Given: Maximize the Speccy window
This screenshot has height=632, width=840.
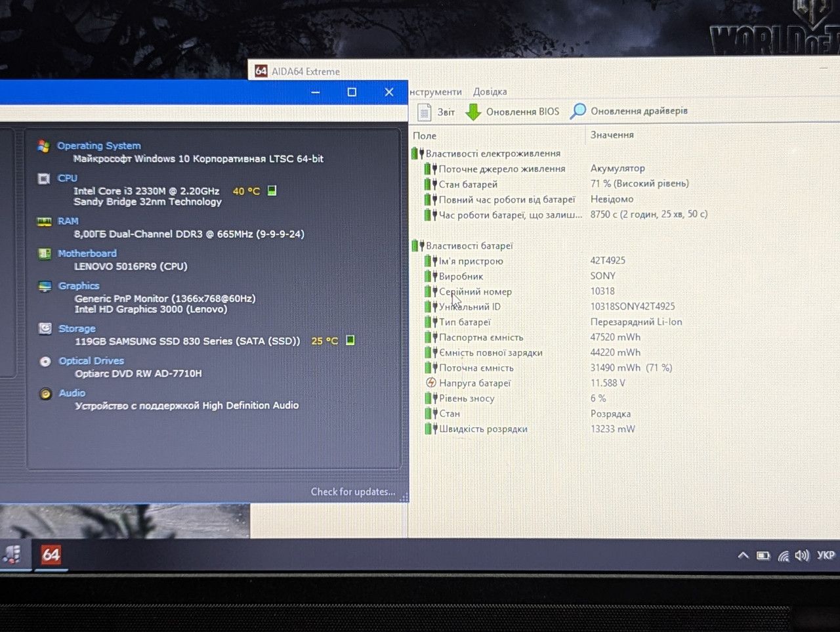Looking at the screenshot, I should 352,92.
